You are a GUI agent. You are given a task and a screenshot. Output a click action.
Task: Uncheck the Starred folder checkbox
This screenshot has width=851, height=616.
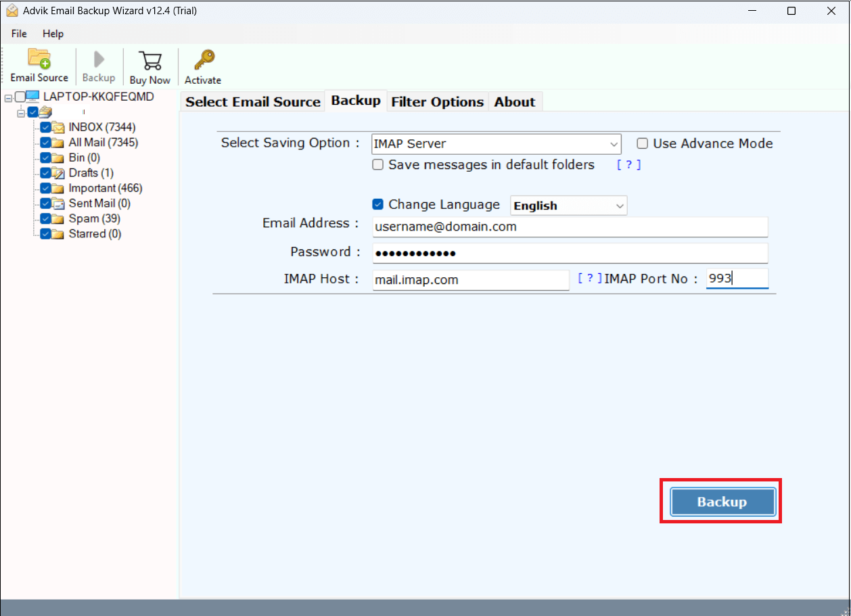click(x=45, y=234)
